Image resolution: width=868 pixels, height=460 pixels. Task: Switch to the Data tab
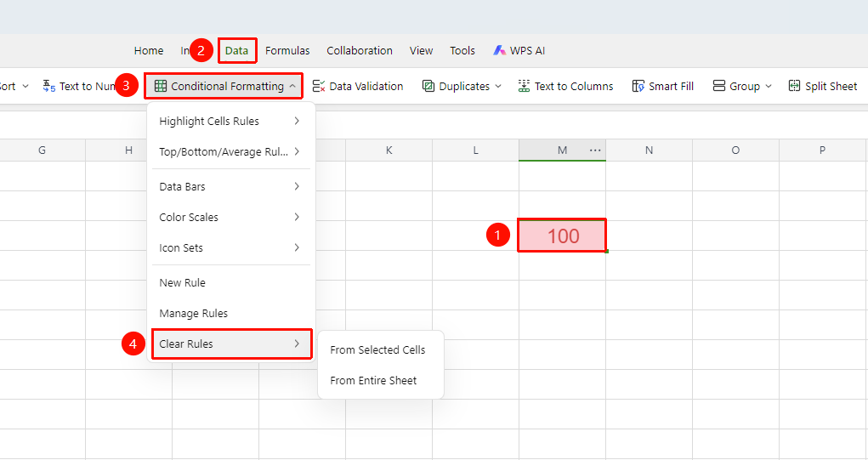pos(236,50)
